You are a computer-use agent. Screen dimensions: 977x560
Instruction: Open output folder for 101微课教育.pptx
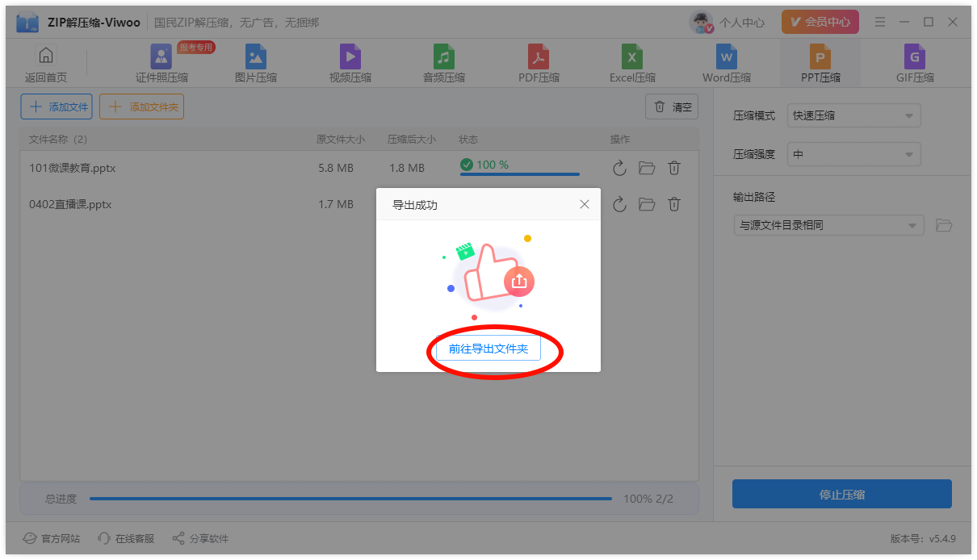point(647,168)
